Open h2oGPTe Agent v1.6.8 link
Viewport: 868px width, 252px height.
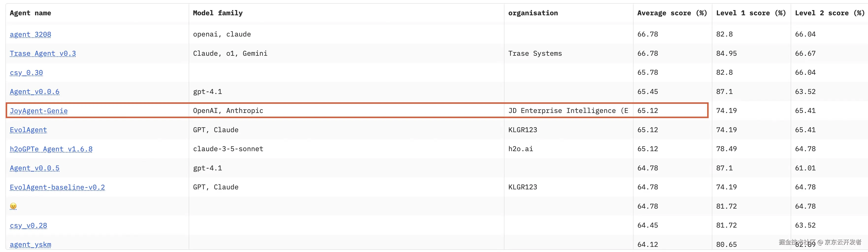(51, 149)
